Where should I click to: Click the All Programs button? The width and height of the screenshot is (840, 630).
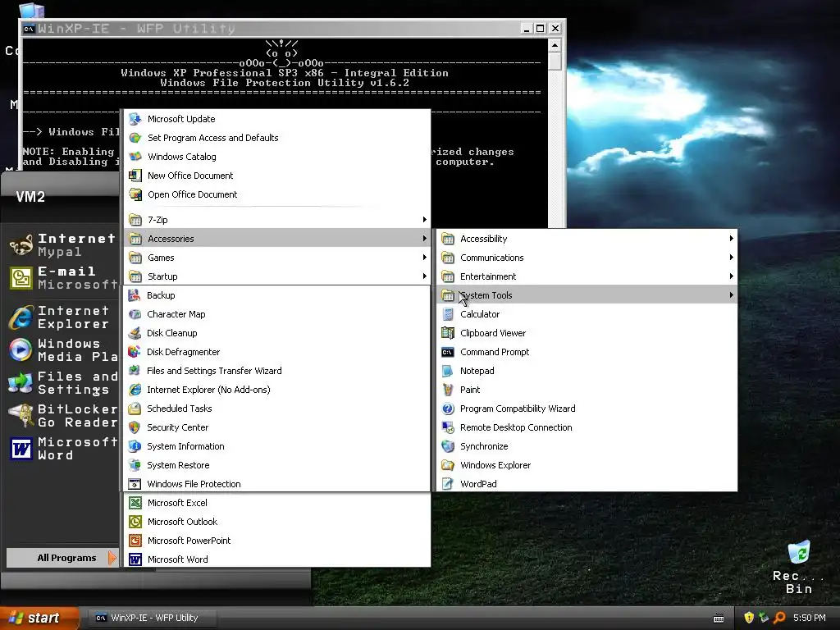tap(62, 558)
